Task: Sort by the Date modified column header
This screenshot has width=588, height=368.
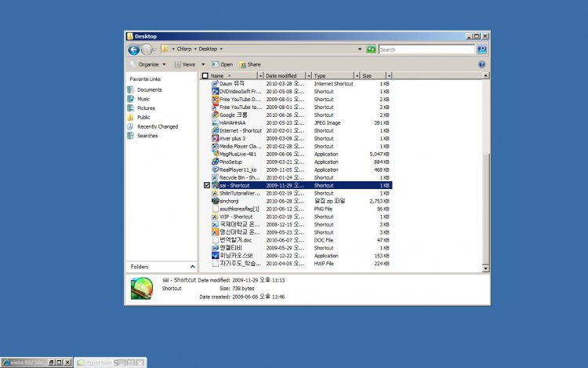Action: click(x=285, y=76)
